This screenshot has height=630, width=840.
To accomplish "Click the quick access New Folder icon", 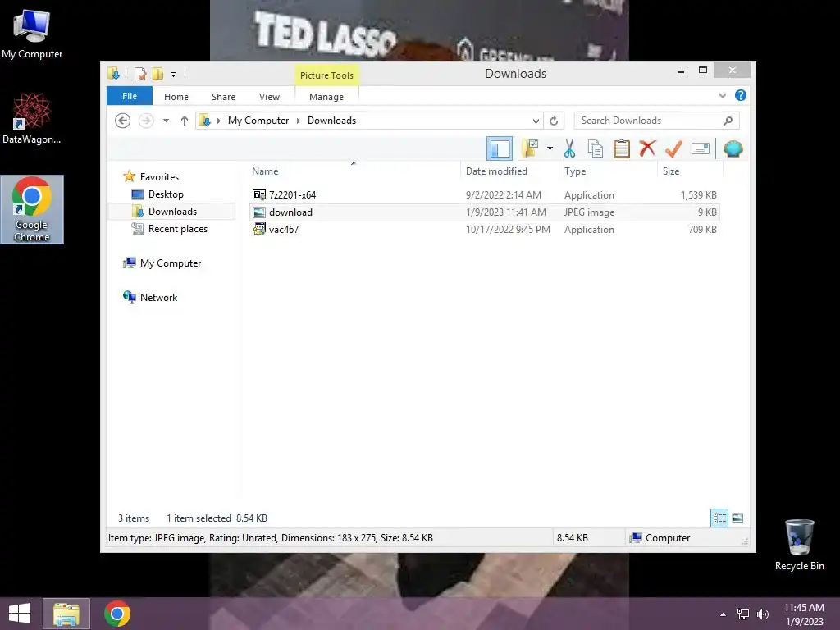I will click(158, 73).
